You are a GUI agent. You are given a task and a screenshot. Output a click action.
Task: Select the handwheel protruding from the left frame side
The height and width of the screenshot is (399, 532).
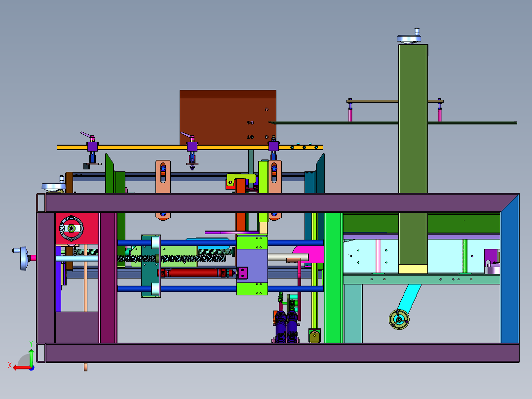point(22,258)
